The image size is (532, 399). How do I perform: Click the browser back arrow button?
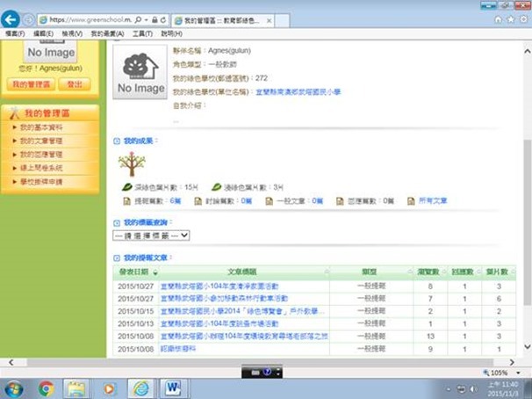(11, 18)
